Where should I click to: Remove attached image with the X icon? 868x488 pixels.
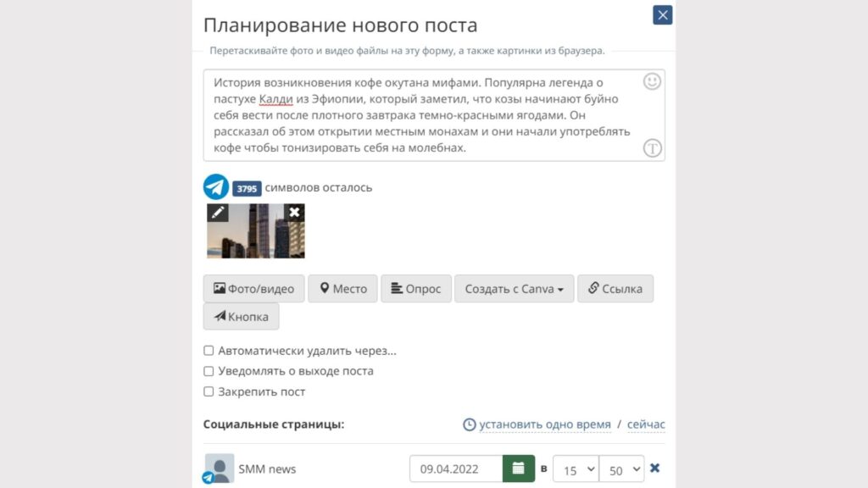(x=294, y=213)
